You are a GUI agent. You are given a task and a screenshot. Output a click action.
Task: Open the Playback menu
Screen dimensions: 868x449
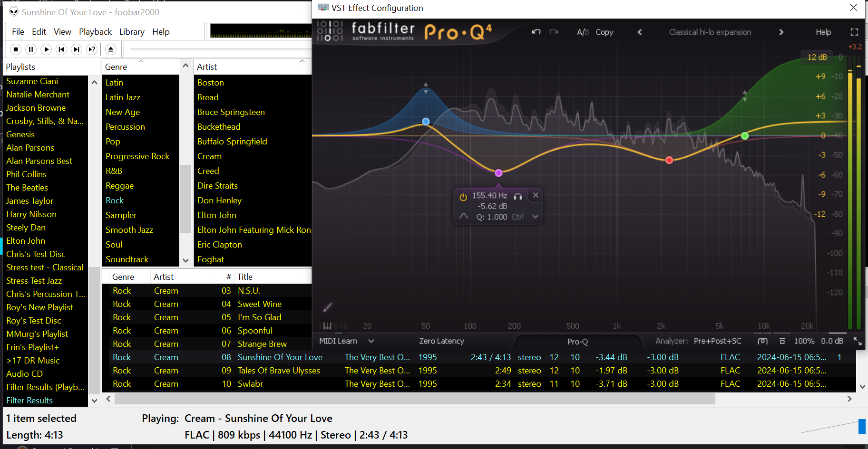pos(95,32)
